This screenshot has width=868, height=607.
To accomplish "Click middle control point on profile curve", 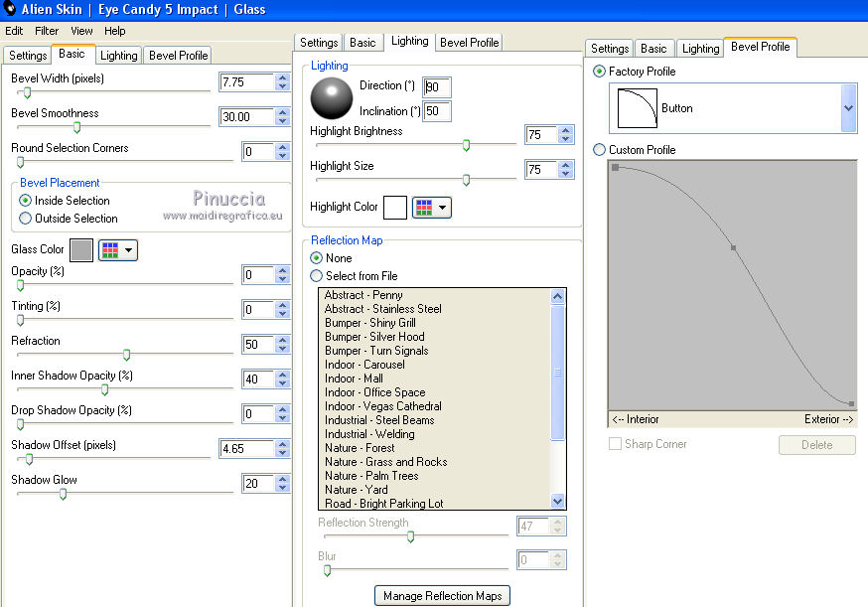I will [734, 247].
